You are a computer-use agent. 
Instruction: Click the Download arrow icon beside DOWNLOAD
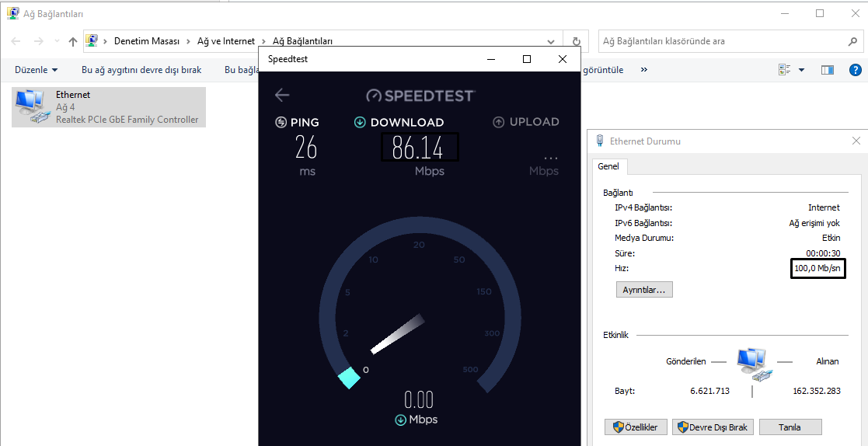pos(360,122)
